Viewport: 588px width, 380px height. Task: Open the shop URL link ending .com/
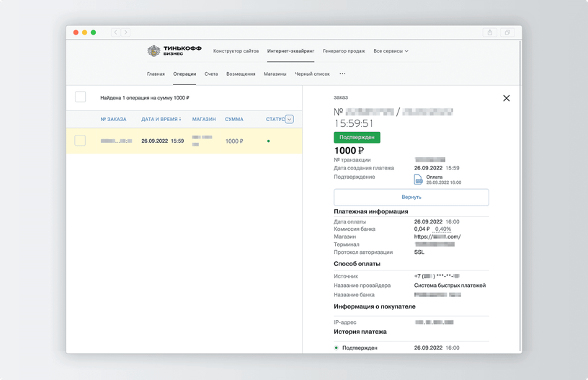pyautogui.click(x=437, y=237)
